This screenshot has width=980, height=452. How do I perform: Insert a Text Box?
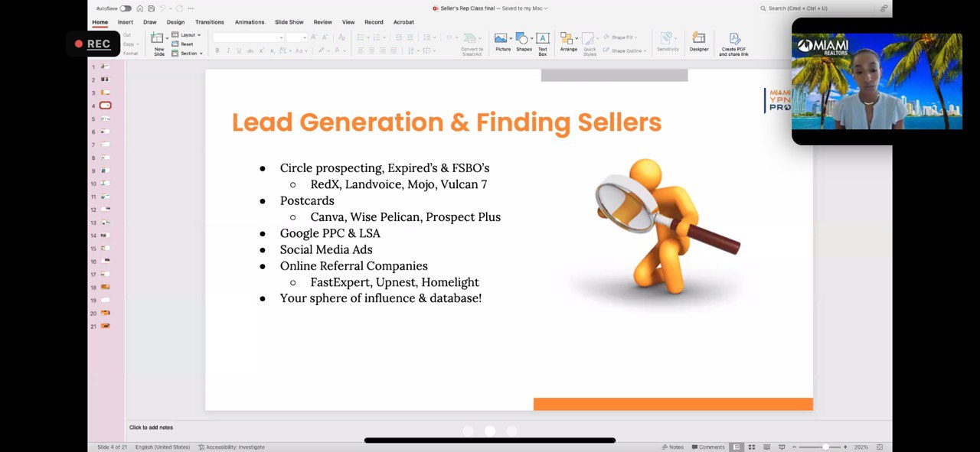[542, 40]
